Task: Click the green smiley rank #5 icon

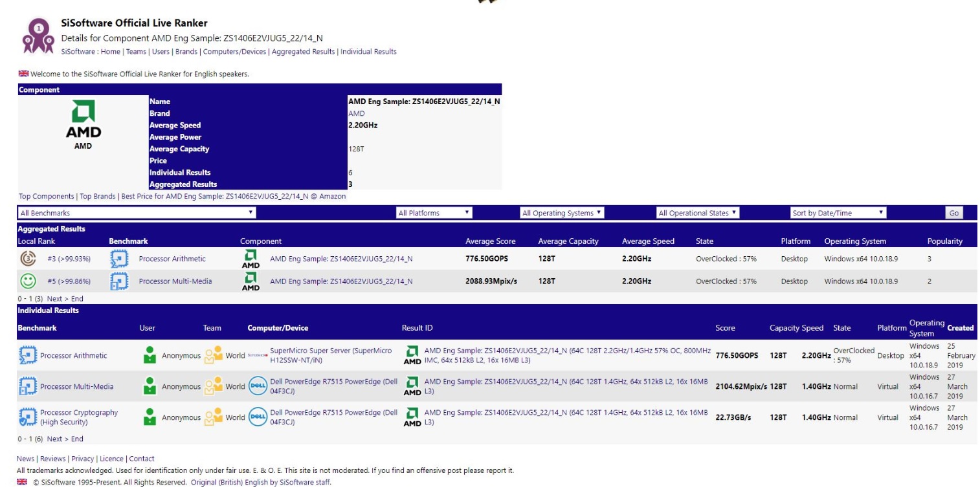Action: coord(28,281)
